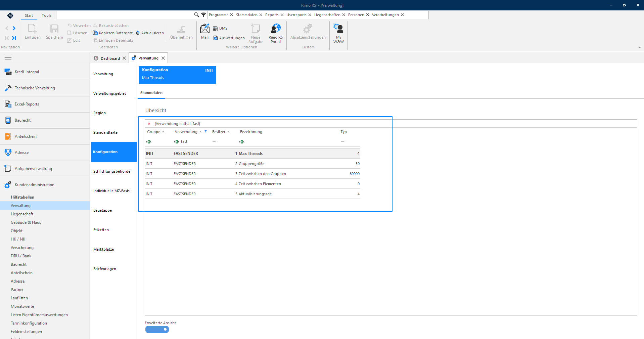Click in the top search input field

(125, 15)
